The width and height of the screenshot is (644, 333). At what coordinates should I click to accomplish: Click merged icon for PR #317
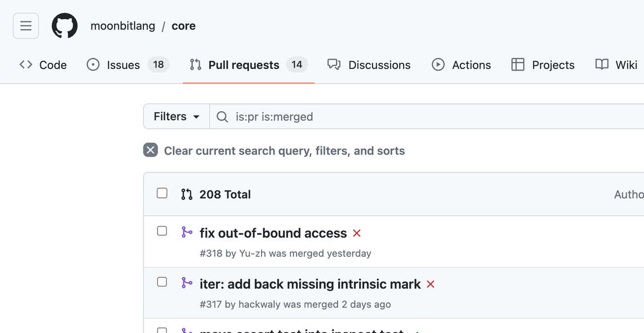tap(187, 283)
